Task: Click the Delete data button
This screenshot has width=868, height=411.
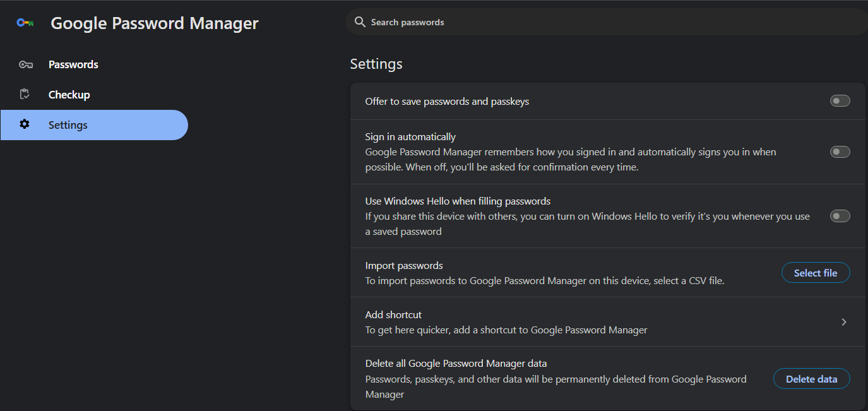Action: point(811,379)
